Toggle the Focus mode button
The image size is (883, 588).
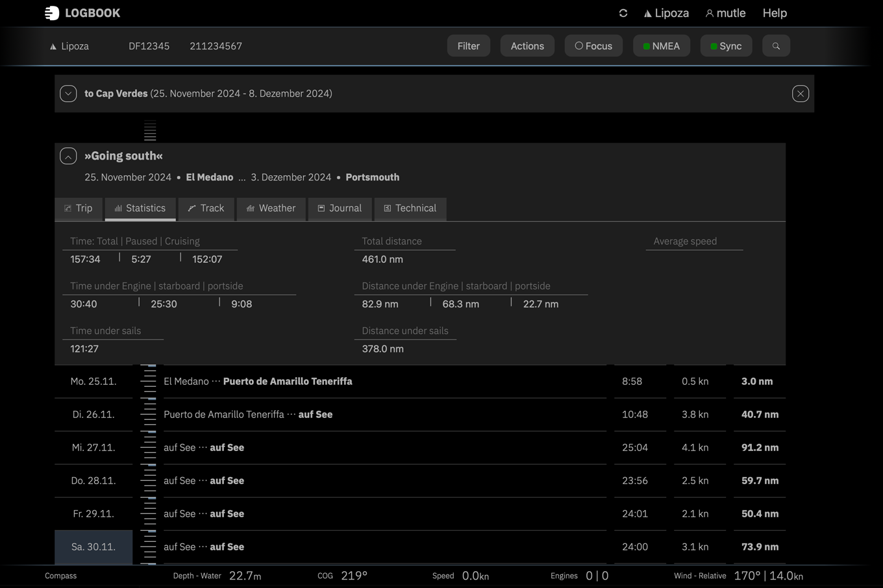coord(593,46)
